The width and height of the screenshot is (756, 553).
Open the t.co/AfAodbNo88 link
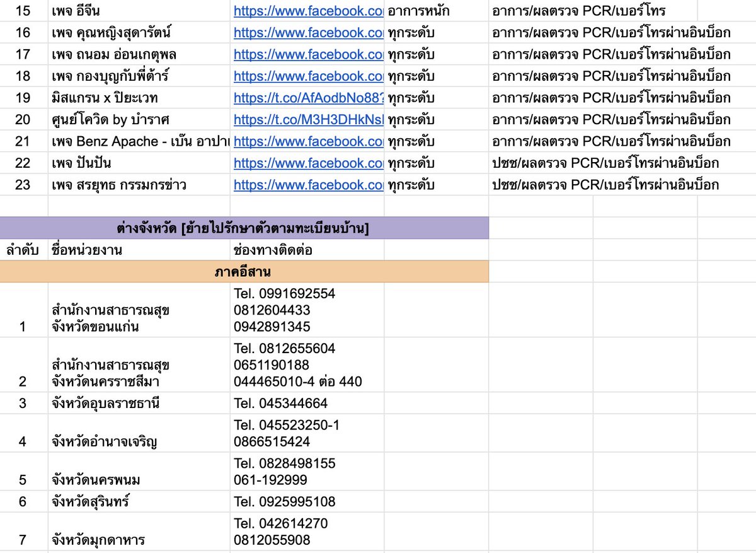[x=308, y=98]
